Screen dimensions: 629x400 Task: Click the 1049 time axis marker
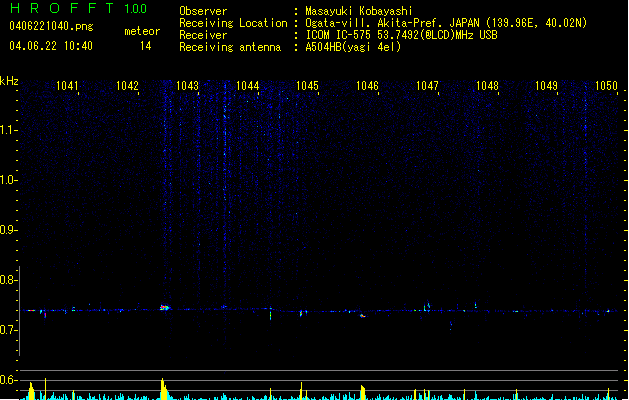coord(546,85)
